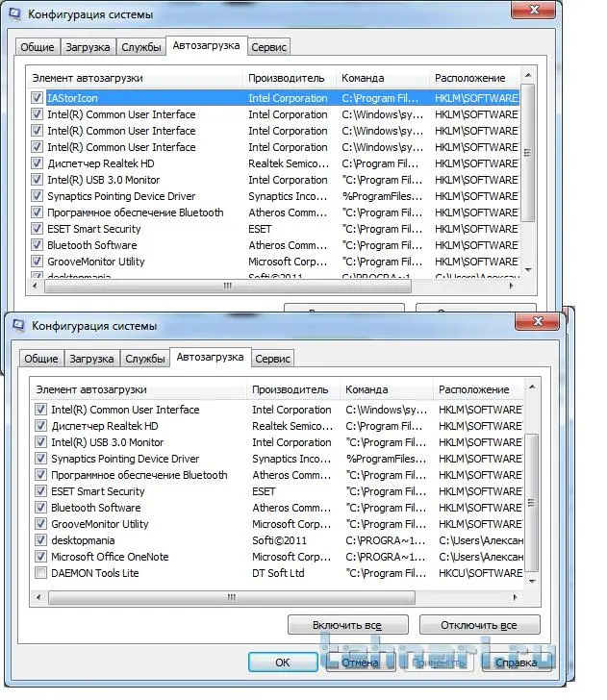Uncheck Диспетчер Realtek HD in the upper window
The height and width of the screenshot is (700, 607).
(x=38, y=162)
